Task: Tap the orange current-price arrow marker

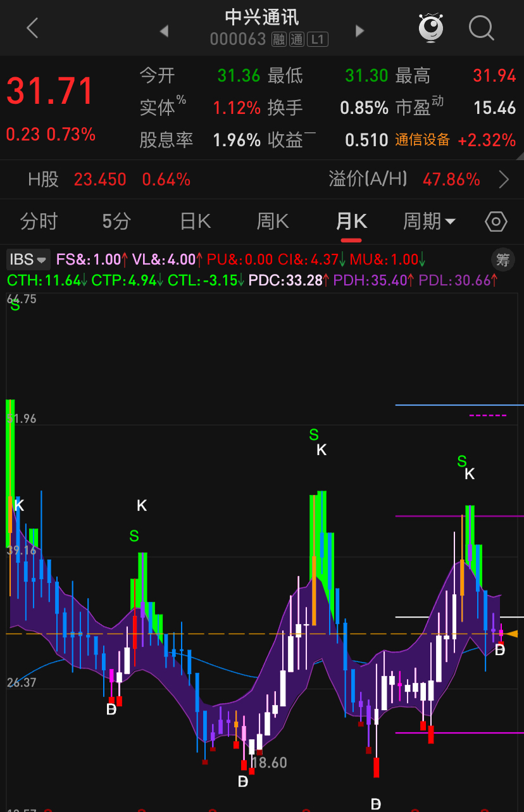Action: 511,634
